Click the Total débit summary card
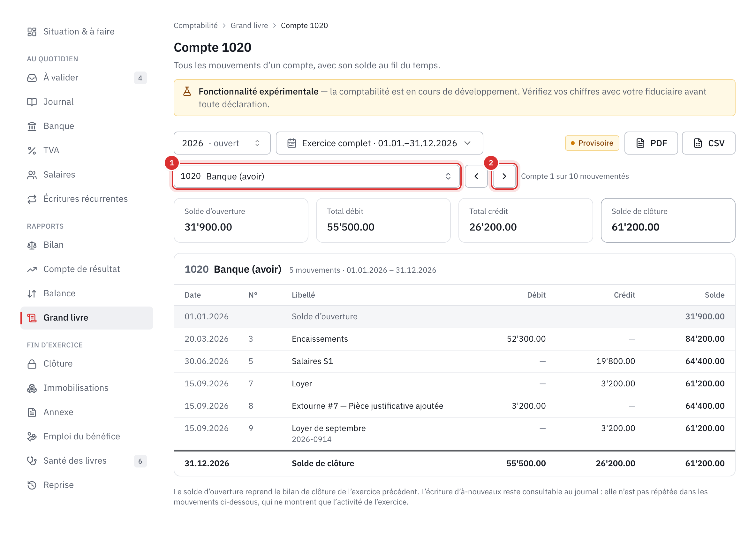Image resolution: width=756 pixels, height=539 pixels. (x=383, y=220)
